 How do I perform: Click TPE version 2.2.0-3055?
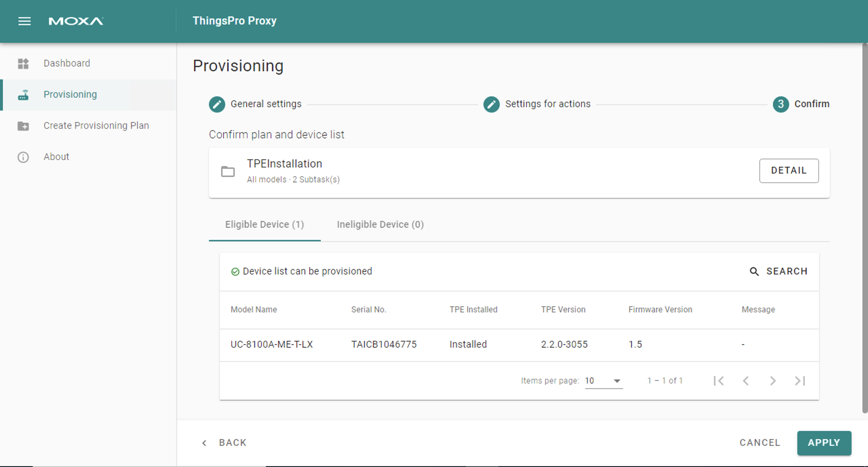(x=564, y=345)
